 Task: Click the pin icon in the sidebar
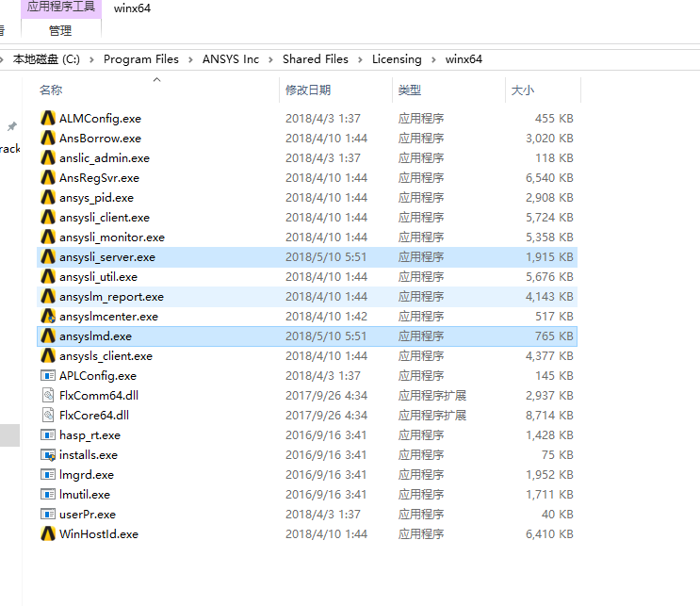pos(12,126)
